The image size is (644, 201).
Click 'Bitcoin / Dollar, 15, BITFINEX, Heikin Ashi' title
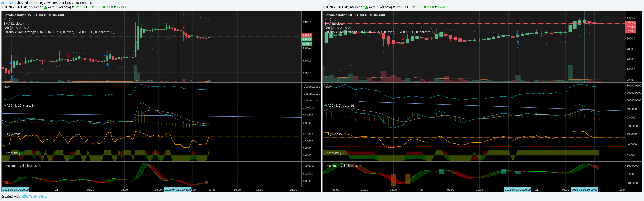(x=34, y=15)
